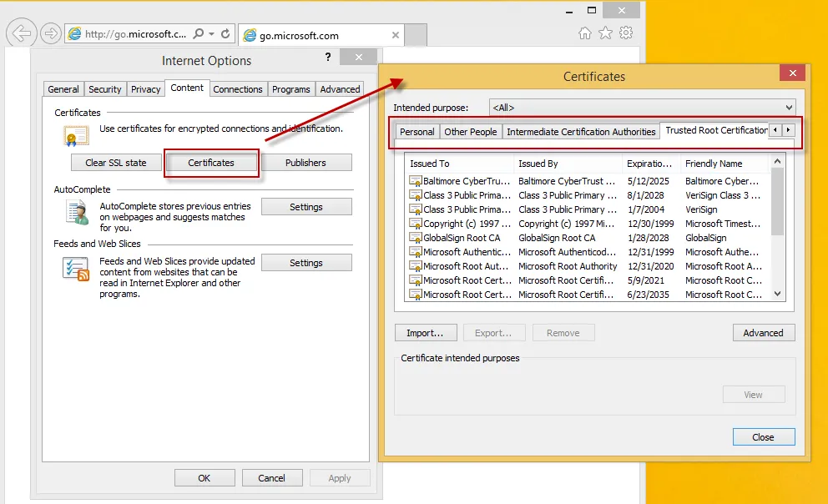The height and width of the screenshot is (504, 828).
Task: Click 'GlobalSign' friendly name cell
Action: [706, 238]
